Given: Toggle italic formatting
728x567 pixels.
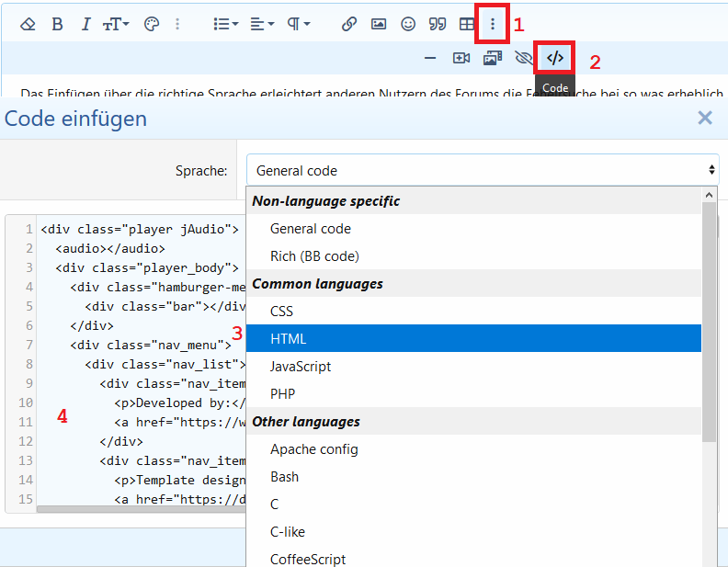Looking at the screenshot, I should point(85,24).
